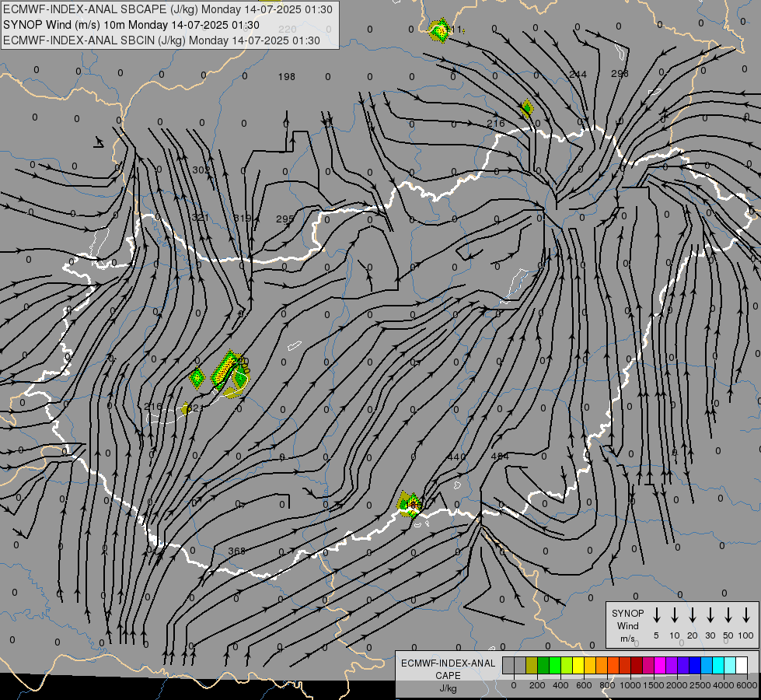Click the grid value 319 on map
The image size is (761, 700).
coord(243,218)
